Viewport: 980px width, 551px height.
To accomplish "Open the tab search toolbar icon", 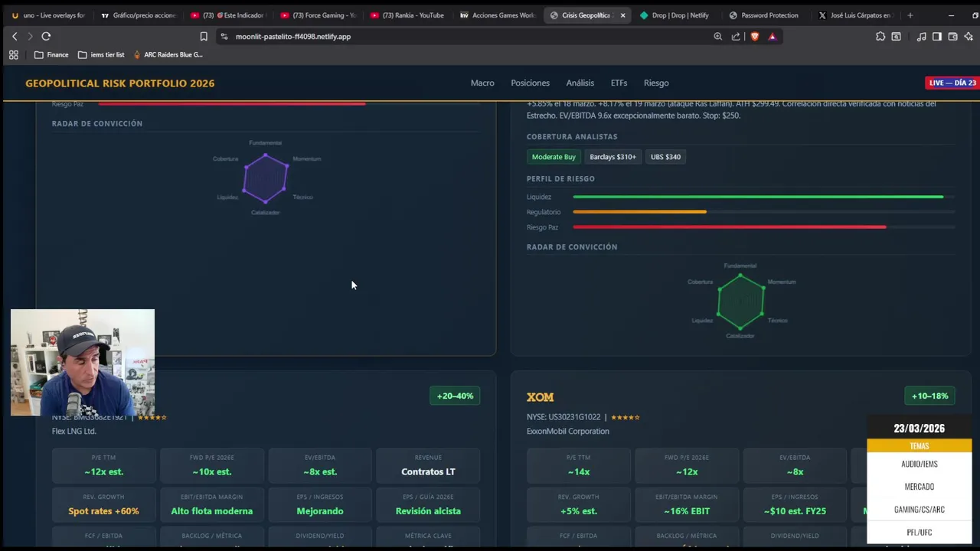I will point(897,36).
